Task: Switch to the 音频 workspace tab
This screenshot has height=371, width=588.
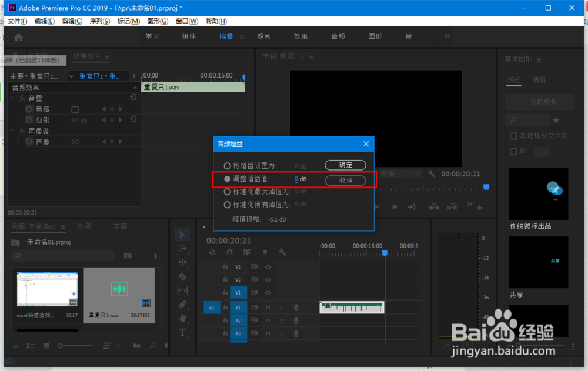Action: coord(338,36)
